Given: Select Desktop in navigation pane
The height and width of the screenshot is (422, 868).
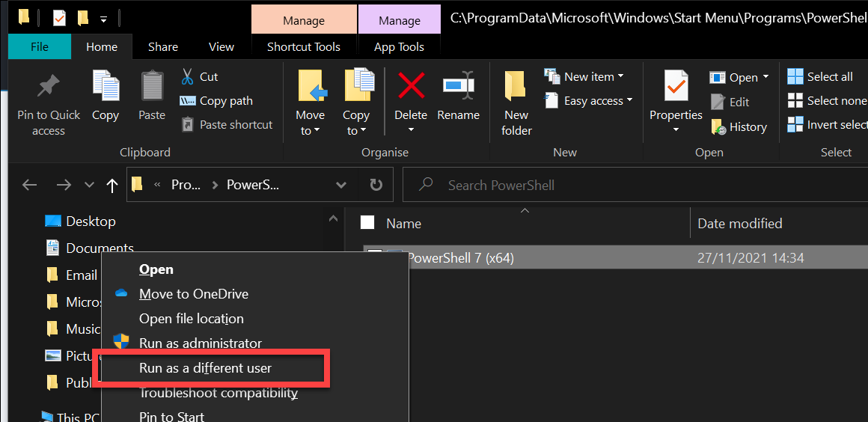Looking at the screenshot, I should (x=80, y=221).
